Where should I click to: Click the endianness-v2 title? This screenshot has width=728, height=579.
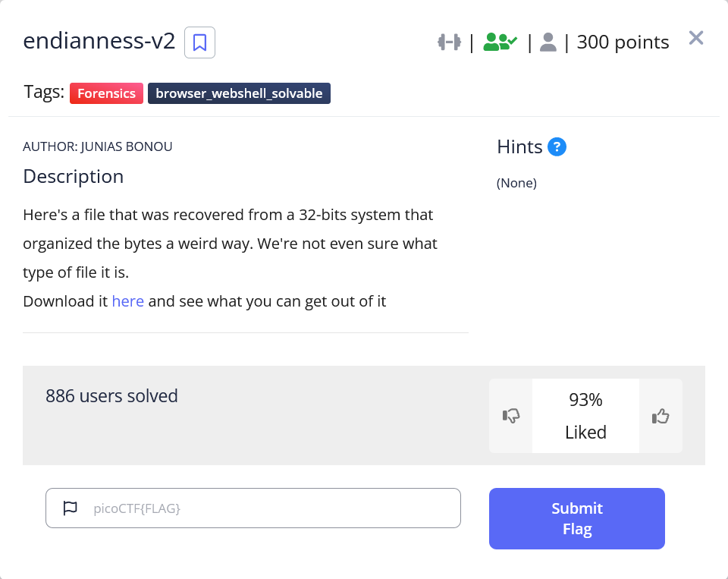click(99, 41)
